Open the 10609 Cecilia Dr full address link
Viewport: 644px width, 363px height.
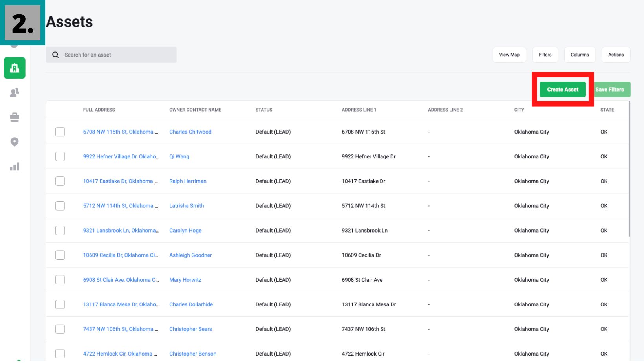tap(121, 255)
